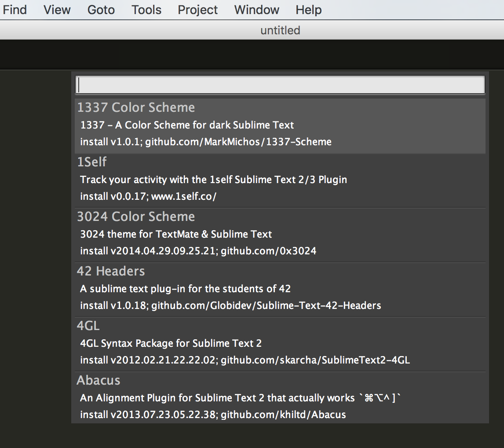Select the 4GL package title
The height and width of the screenshot is (448, 504).
point(88,326)
